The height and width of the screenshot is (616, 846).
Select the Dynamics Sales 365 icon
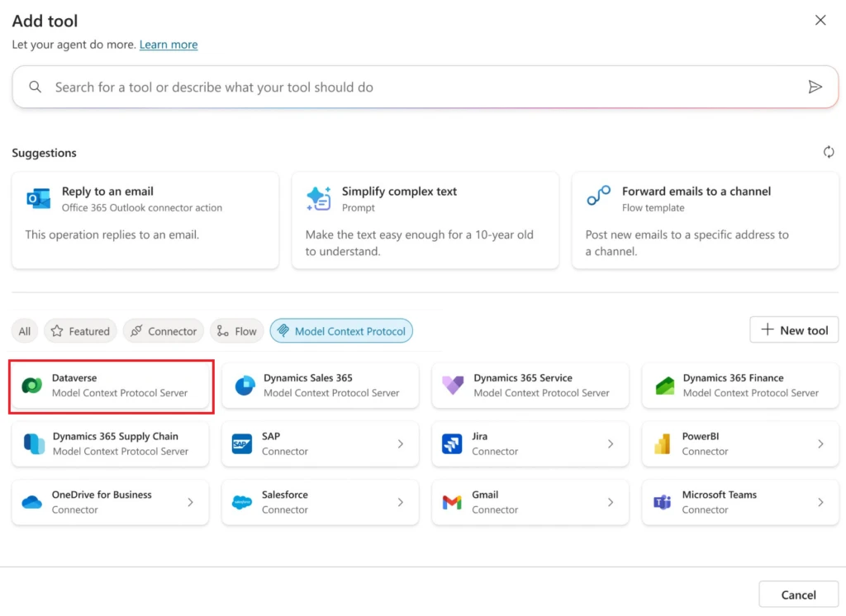tap(245, 386)
